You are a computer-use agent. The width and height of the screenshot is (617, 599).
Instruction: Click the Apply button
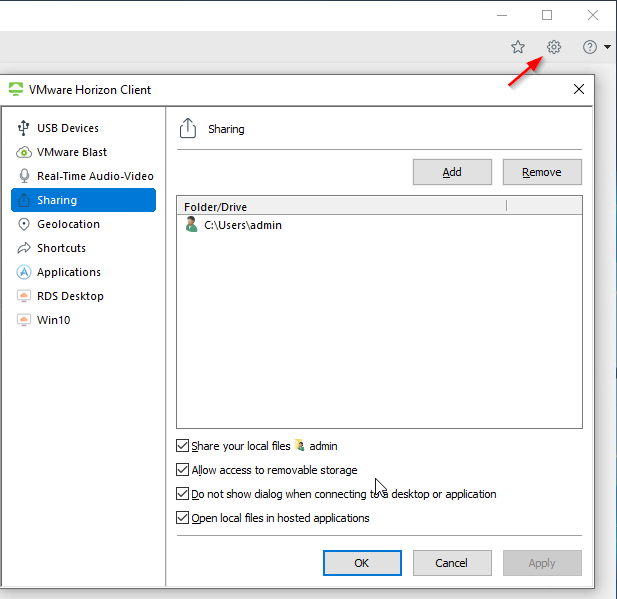pos(542,563)
